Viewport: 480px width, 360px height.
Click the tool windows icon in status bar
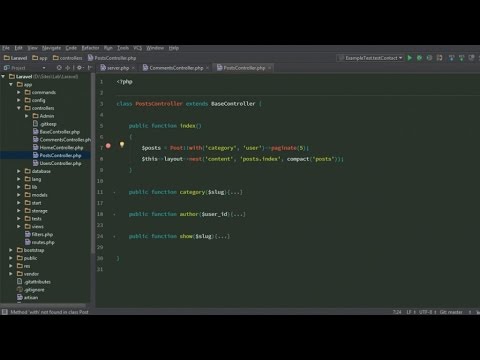pyautogui.click(x=5, y=312)
